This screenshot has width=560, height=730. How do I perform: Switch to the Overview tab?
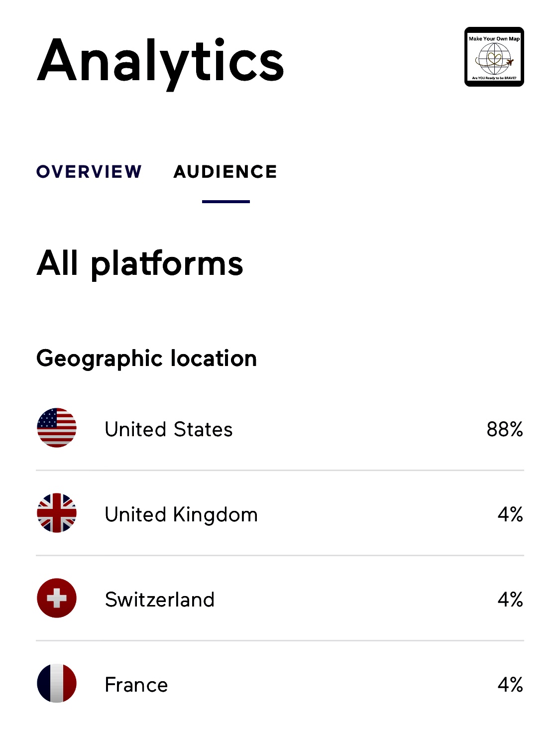point(89,172)
